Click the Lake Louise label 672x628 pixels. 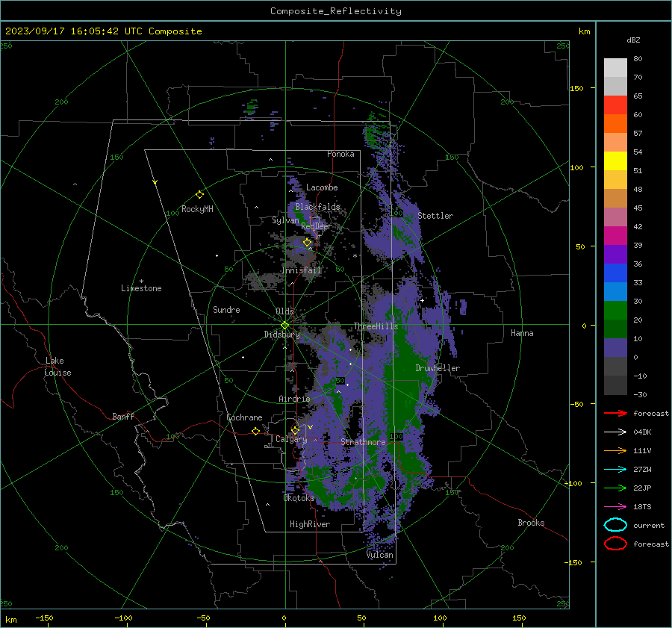pos(57,367)
